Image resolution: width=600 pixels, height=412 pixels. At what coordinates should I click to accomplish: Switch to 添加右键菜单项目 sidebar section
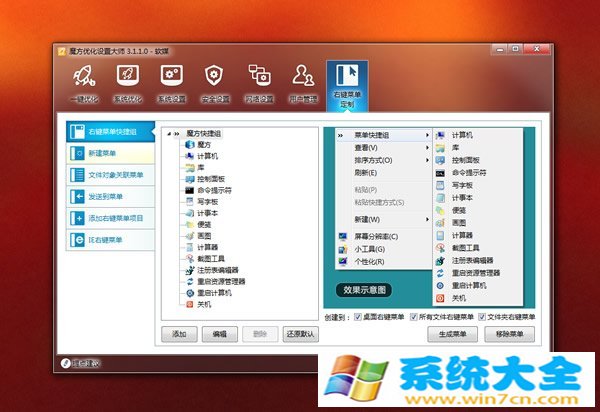click(x=111, y=218)
